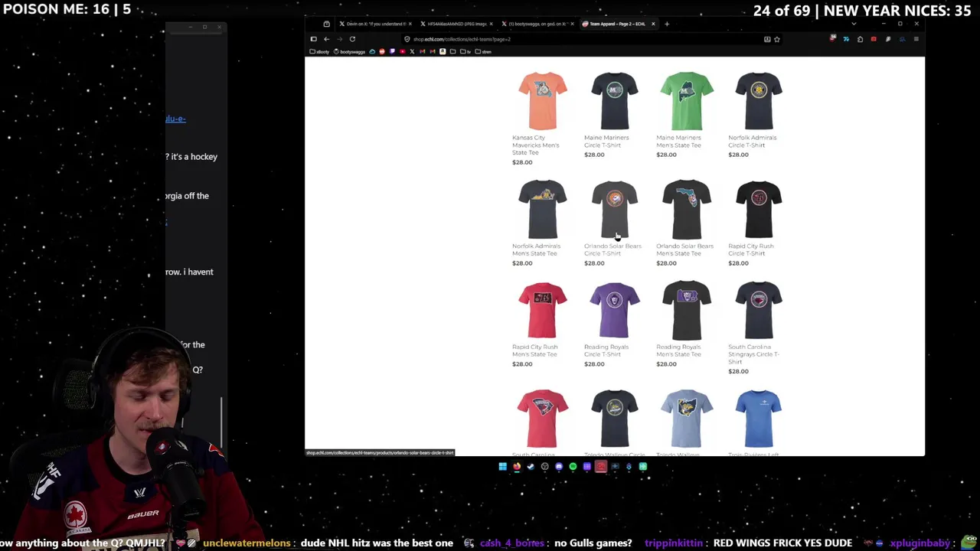
Task: Reload the ECHL shop page
Action: (352, 39)
